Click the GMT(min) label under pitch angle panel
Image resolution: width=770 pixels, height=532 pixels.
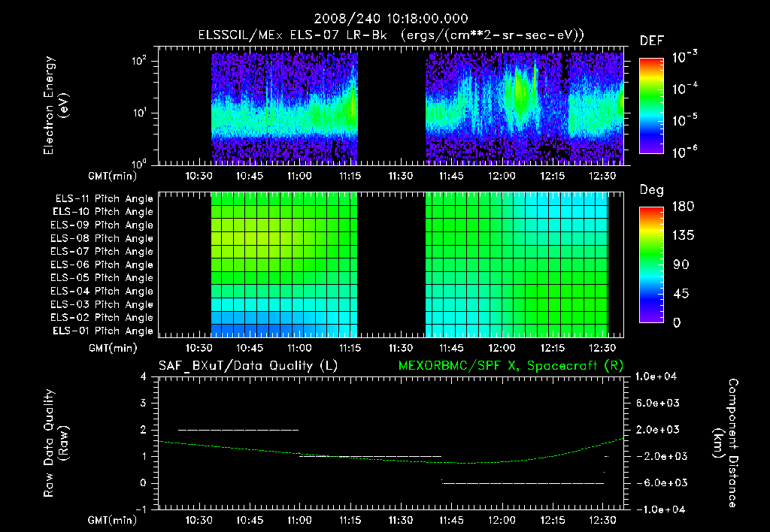[113, 349]
